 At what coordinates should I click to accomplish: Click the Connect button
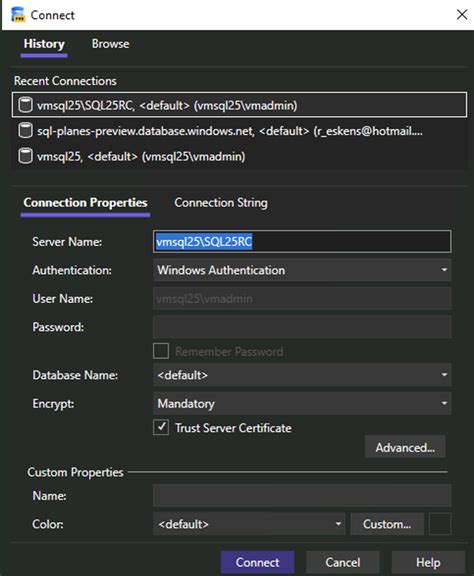click(258, 562)
